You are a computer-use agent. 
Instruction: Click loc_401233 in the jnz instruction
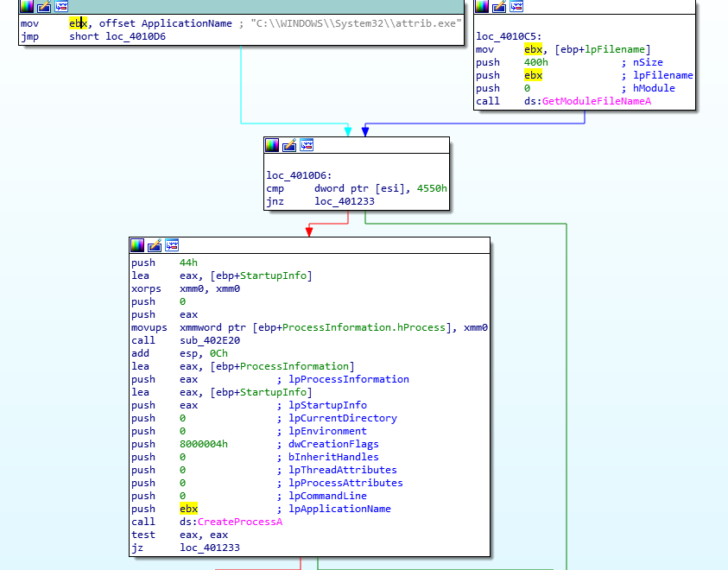pyautogui.click(x=344, y=201)
